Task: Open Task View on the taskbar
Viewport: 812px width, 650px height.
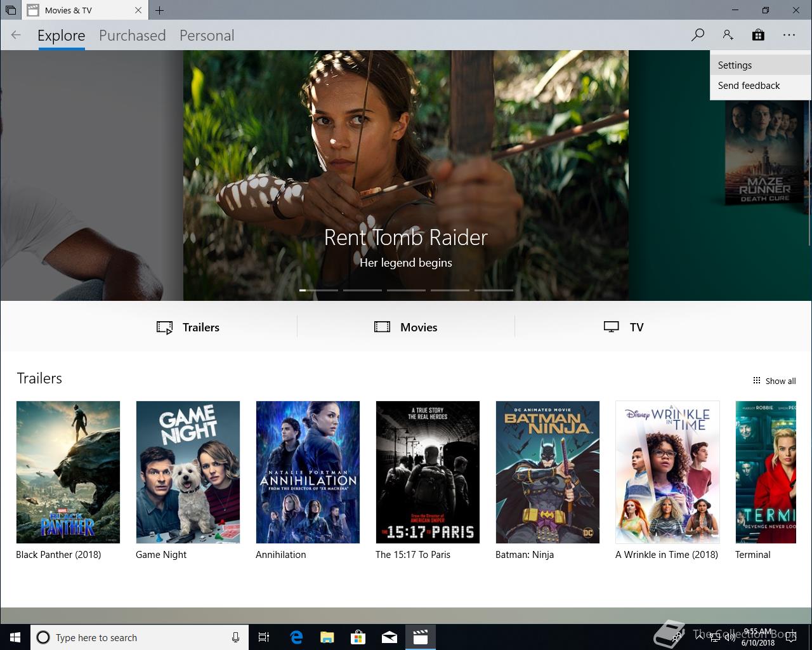Action: click(x=264, y=637)
